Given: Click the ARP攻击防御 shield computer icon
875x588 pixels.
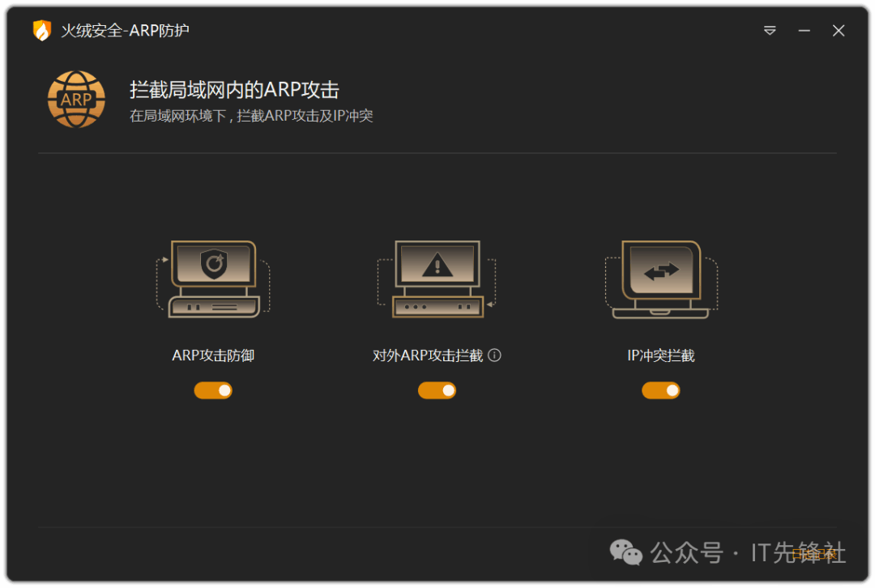Looking at the screenshot, I should [213, 279].
